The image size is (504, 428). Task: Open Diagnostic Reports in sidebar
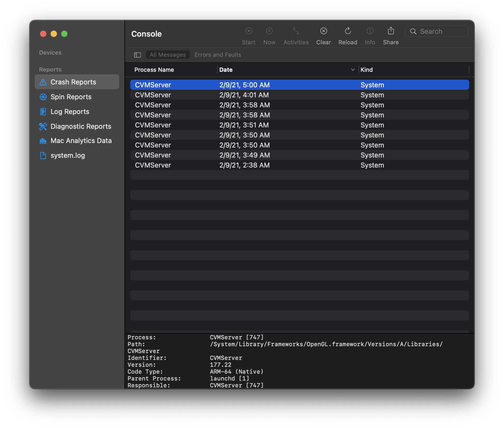[x=77, y=126]
